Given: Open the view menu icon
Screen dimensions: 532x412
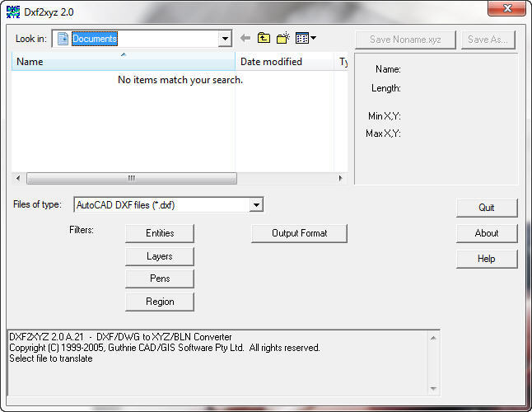Looking at the screenshot, I should pyautogui.click(x=306, y=38).
